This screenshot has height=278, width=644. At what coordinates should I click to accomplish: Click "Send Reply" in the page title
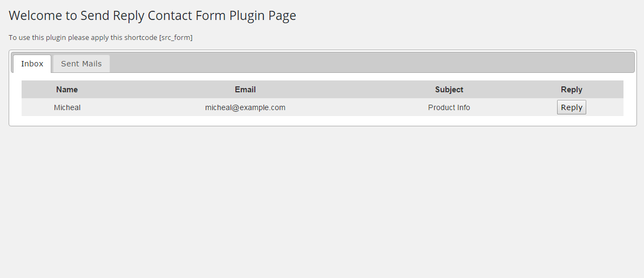point(112,16)
